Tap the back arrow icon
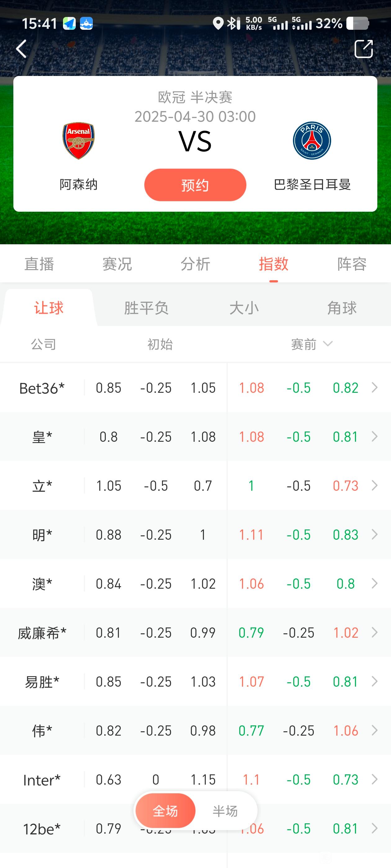 pyautogui.click(x=21, y=49)
